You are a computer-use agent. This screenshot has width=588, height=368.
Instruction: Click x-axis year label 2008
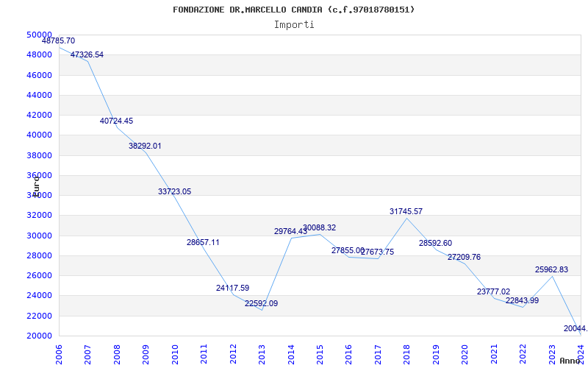coord(117,354)
